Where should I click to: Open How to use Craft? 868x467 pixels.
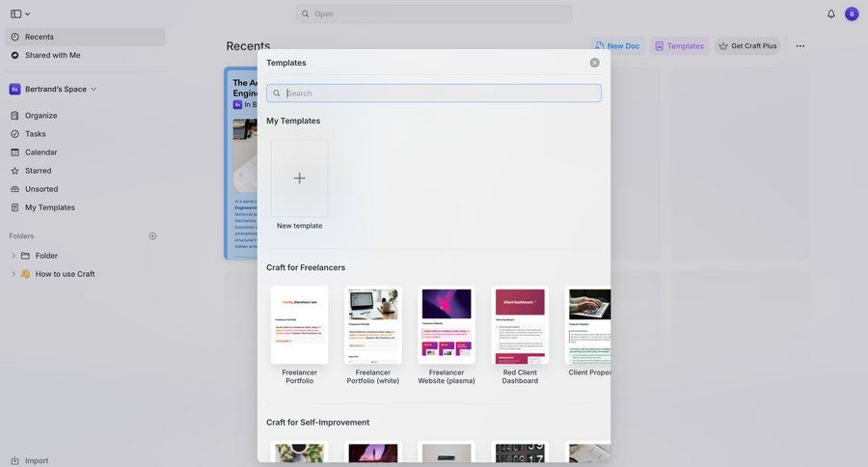tap(65, 274)
